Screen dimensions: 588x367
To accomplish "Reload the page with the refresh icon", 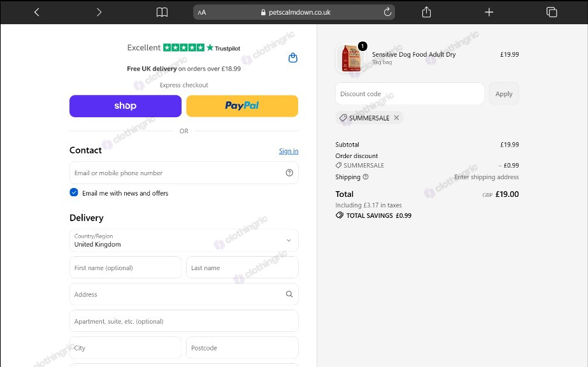I will click(x=387, y=12).
